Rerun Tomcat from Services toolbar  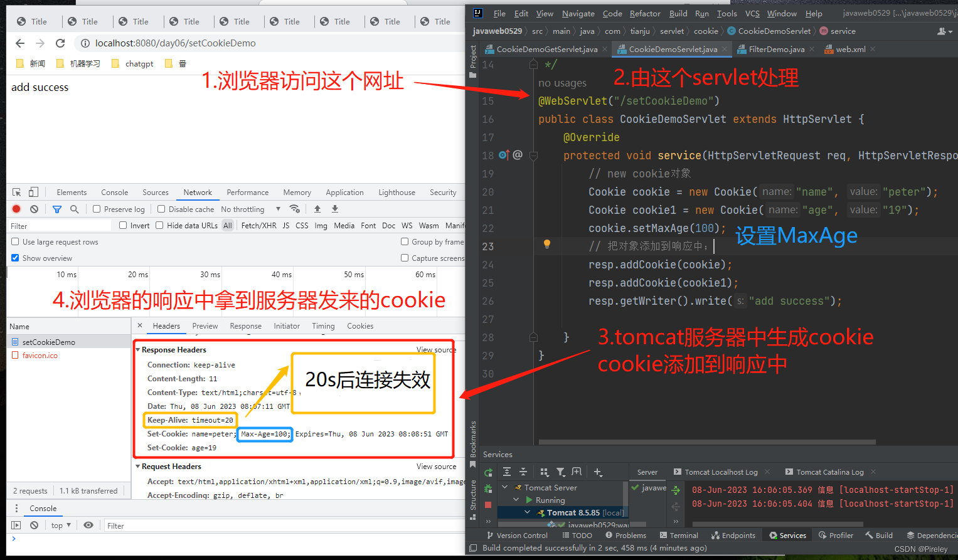pyautogui.click(x=489, y=472)
